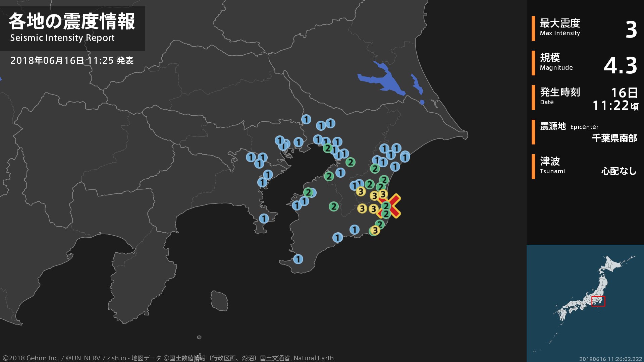Select yellow intensity 3 marker on southern Chiba coast

[x=375, y=230]
